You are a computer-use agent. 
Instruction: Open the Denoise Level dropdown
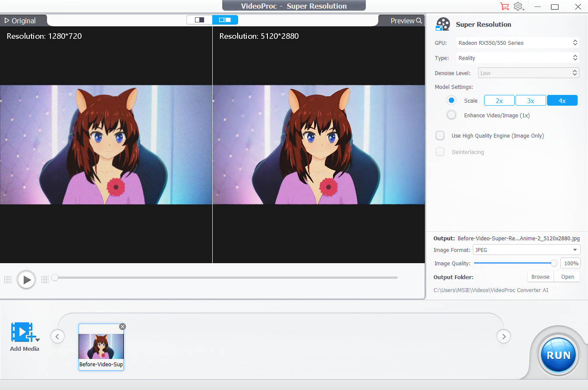coord(528,73)
